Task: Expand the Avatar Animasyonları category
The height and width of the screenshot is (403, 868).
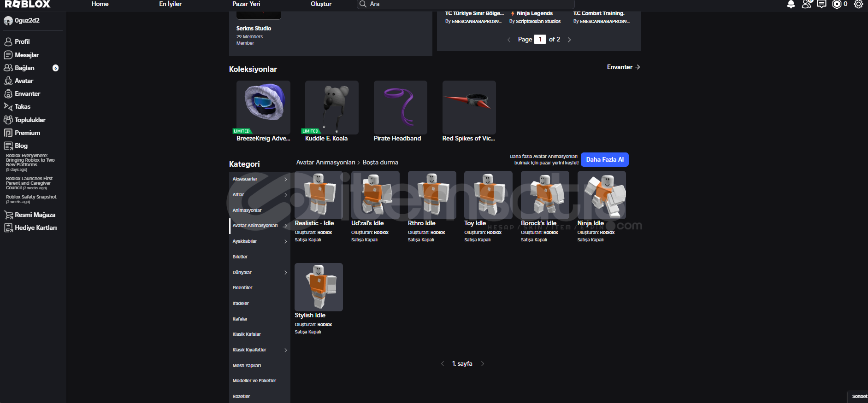Action: (x=260, y=226)
